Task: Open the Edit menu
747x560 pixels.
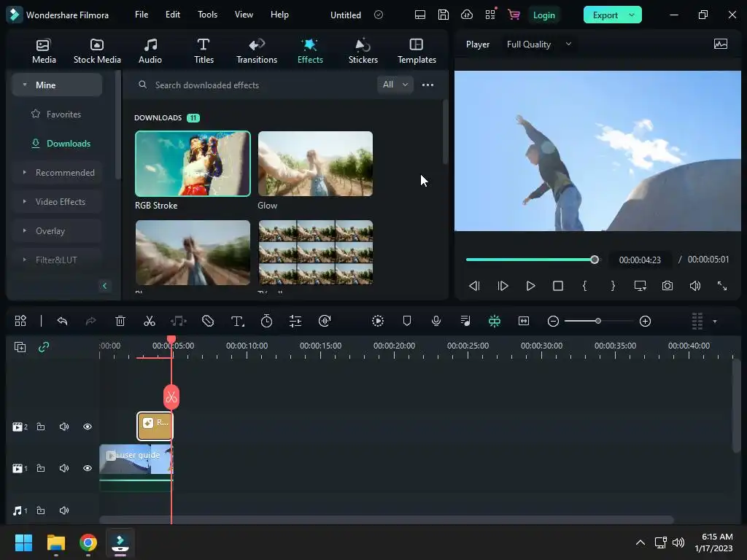Action: (x=172, y=15)
